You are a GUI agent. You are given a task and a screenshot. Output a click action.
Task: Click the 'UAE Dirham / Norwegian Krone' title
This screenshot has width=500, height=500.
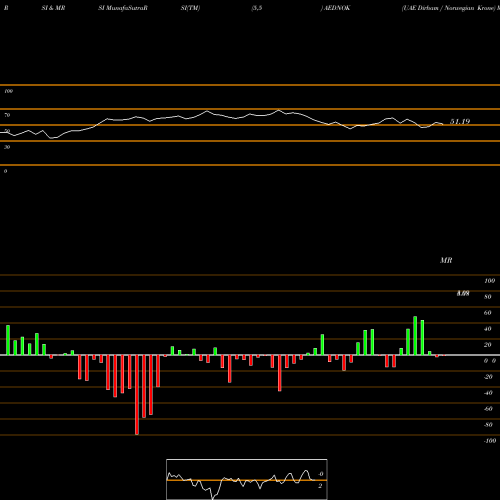[x=448, y=8]
